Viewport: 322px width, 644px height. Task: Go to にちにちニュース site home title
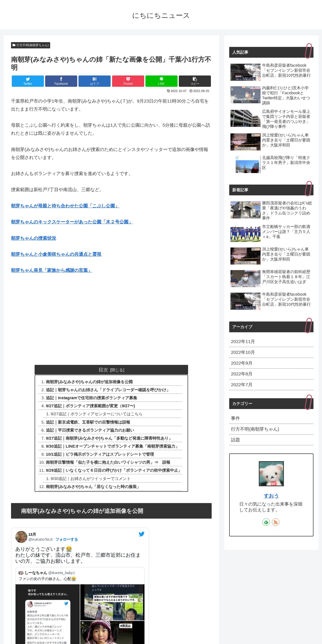click(161, 16)
